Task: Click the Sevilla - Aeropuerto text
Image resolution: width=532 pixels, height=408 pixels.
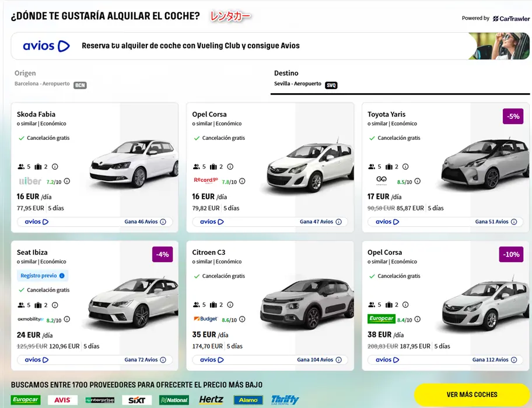Action: (297, 84)
